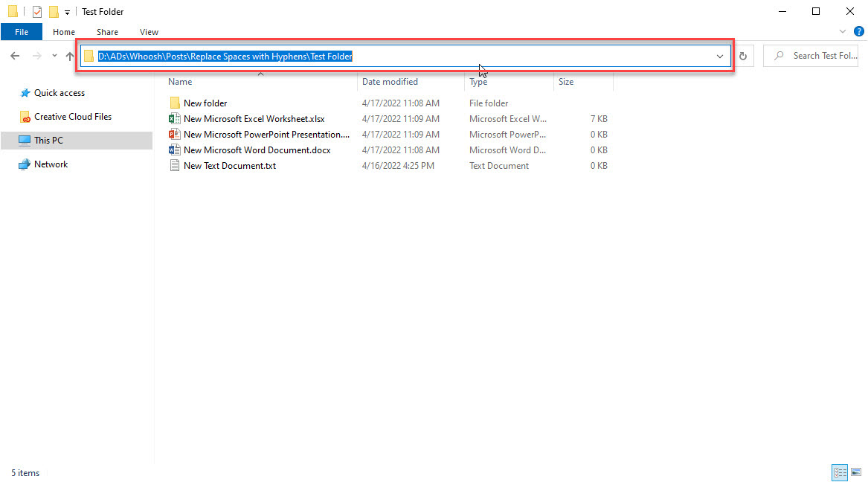Viewport: 868px width, 482px height.
Task: Expand the quick access toolbar customization menu
Action: point(68,12)
